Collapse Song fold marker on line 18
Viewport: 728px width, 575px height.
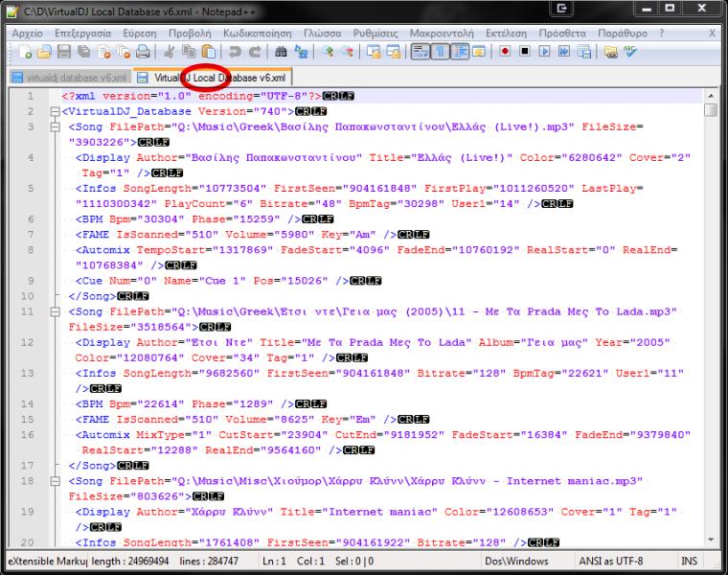click(55, 481)
